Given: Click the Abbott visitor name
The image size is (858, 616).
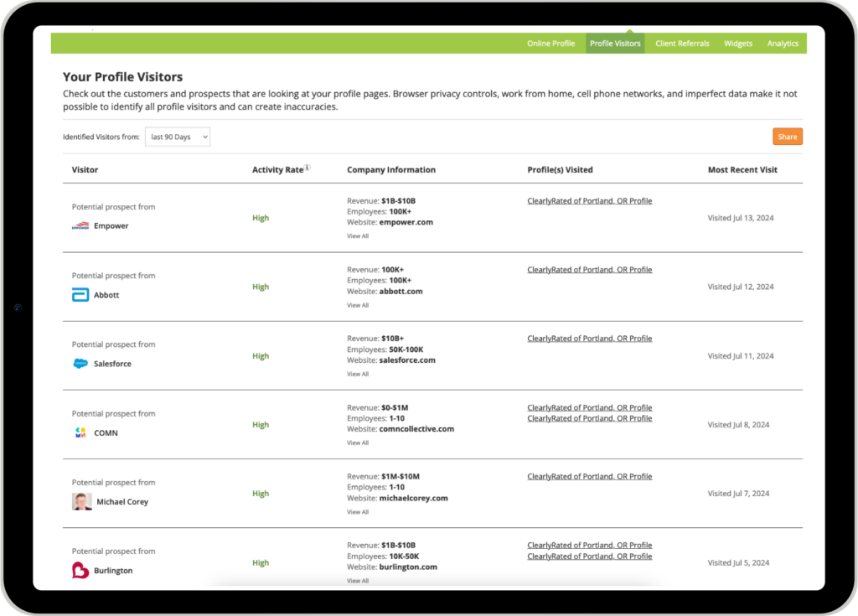Looking at the screenshot, I should pyautogui.click(x=106, y=294).
